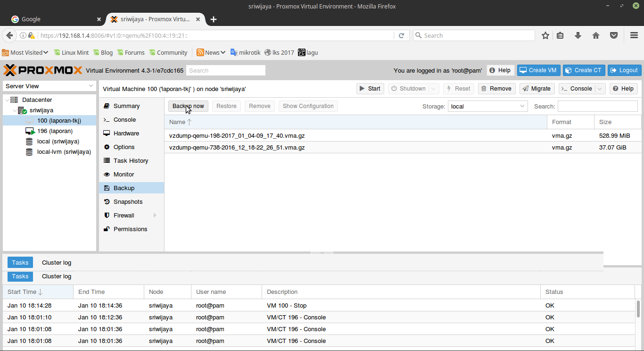Click the backup Search input field

(x=597, y=106)
